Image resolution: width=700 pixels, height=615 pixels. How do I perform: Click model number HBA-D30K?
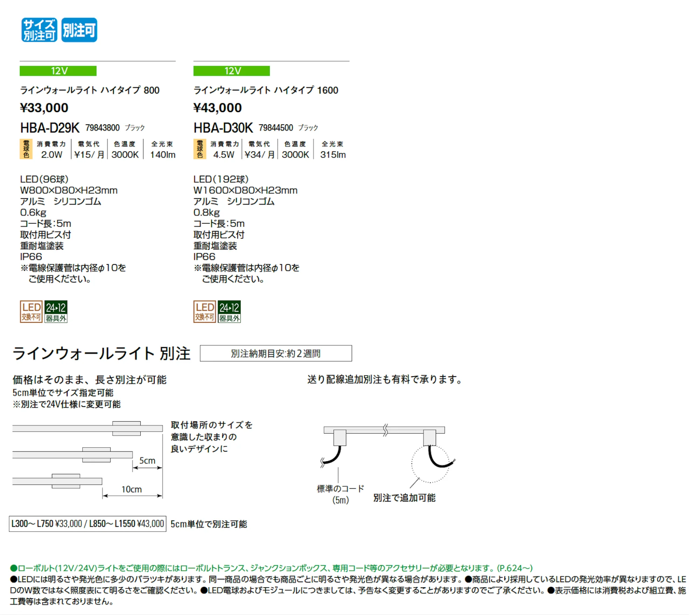[x=223, y=128]
